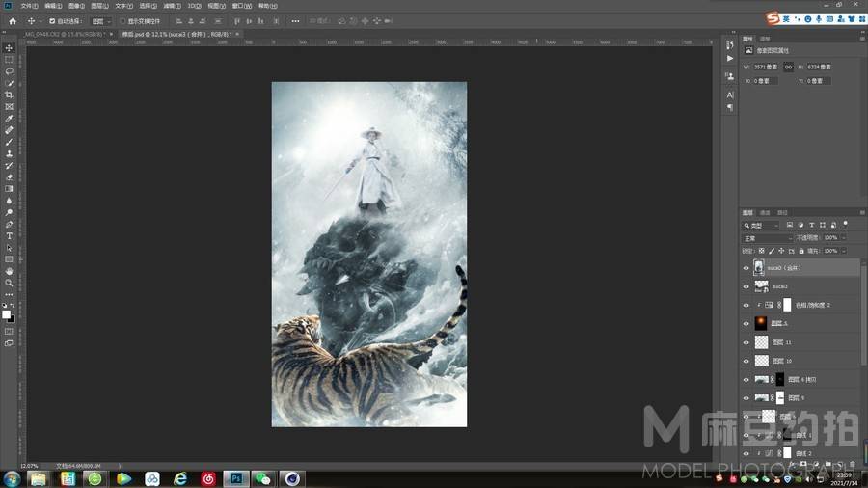Select the Eraser tool

click(x=9, y=177)
